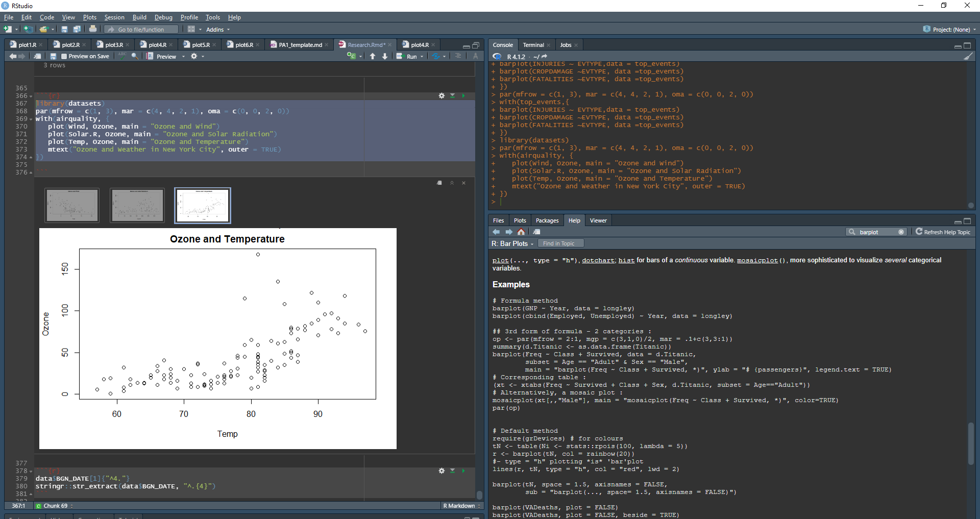Viewport: 980px width, 519px height.
Task: Show editor document in new window
Action: [x=38, y=56]
